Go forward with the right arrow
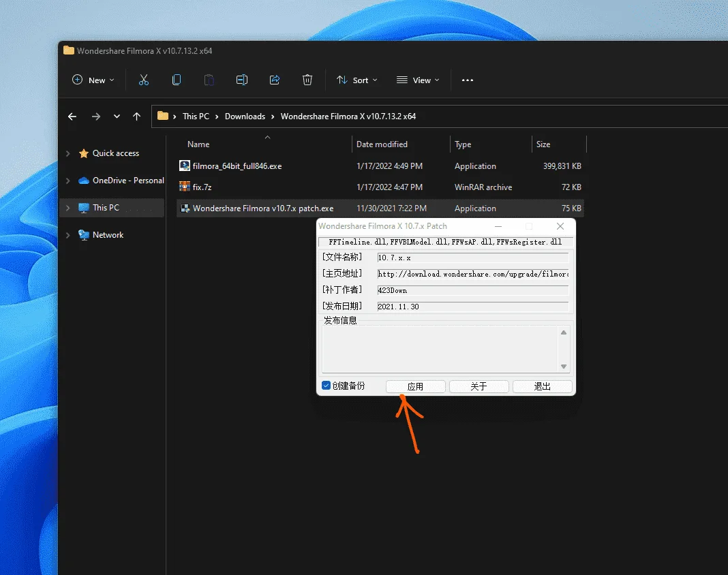Image resolution: width=728 pixels, height=575 pixels. coord(96,116)
